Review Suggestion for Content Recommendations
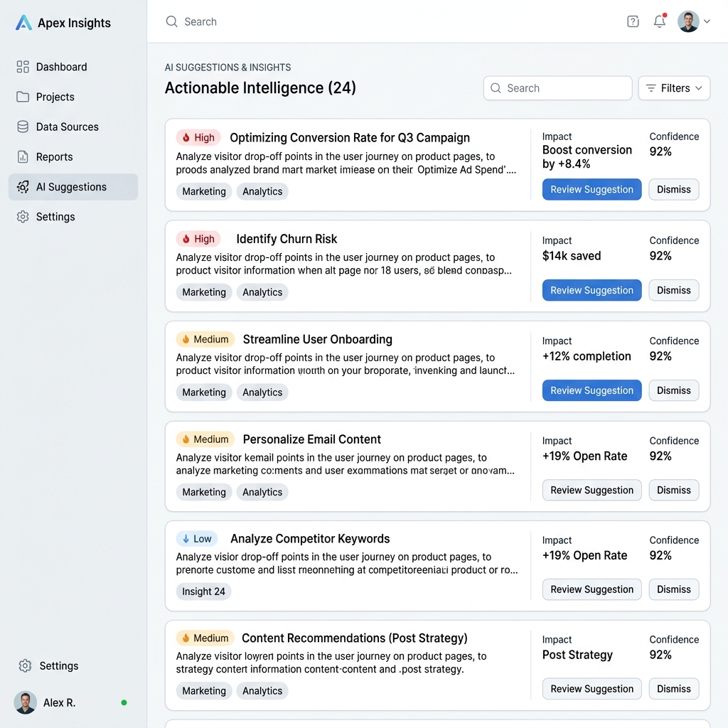Viewport: 728px width, 728px height. (592, 689)
